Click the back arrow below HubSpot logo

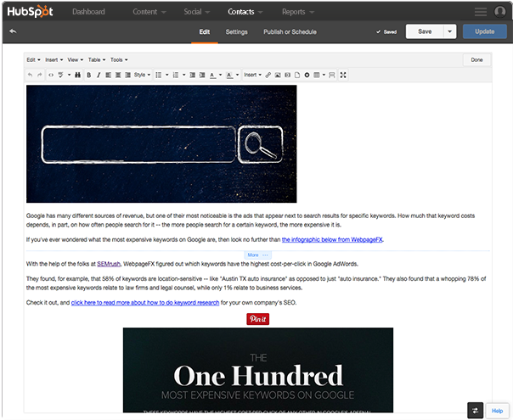[x=13, y=31]
